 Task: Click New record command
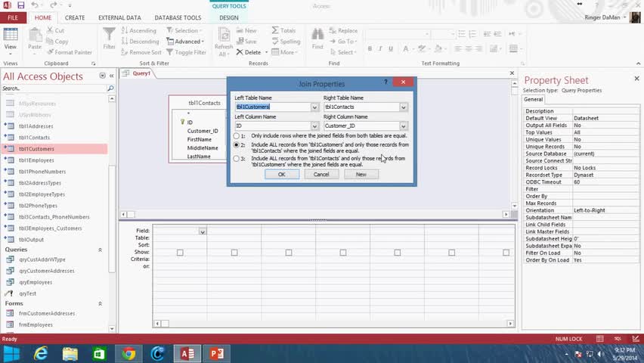pyautogui.click(x=246, y=30)
